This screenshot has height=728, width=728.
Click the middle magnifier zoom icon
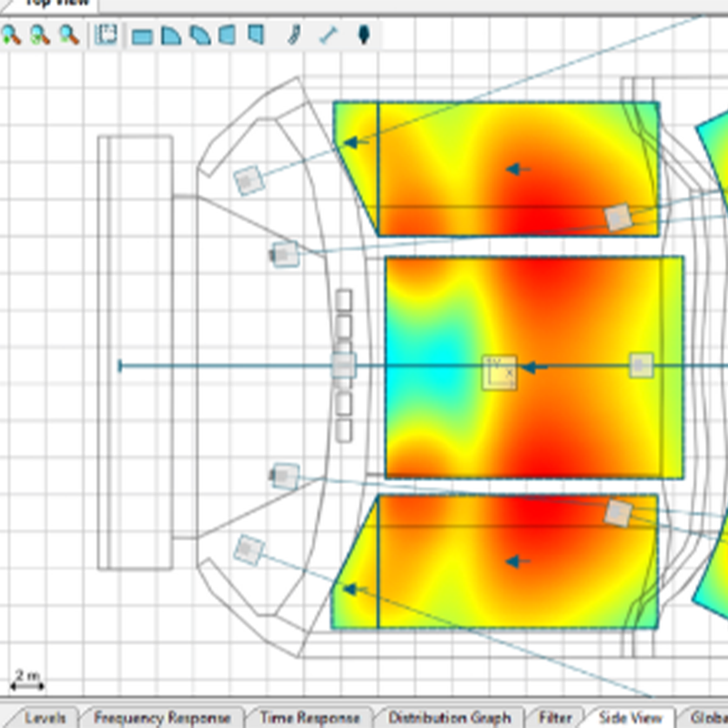tap(39, 35)
